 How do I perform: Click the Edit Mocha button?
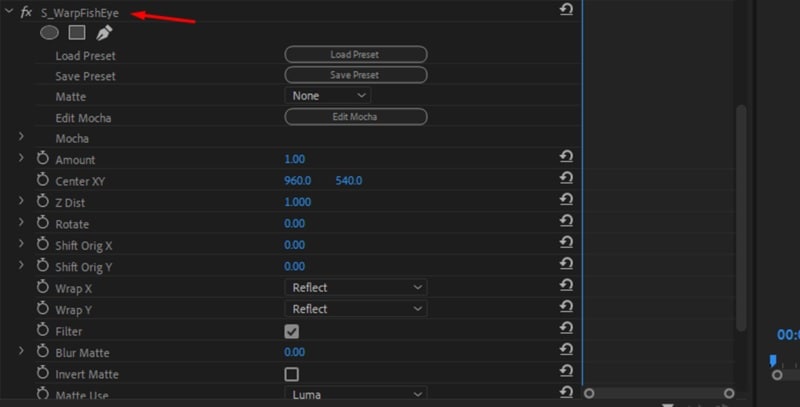(x=356, y=117)
